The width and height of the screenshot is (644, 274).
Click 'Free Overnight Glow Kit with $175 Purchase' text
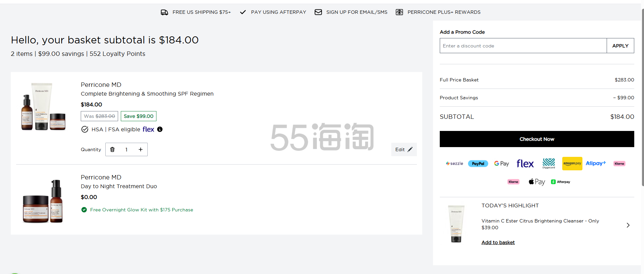click(142, 210)
